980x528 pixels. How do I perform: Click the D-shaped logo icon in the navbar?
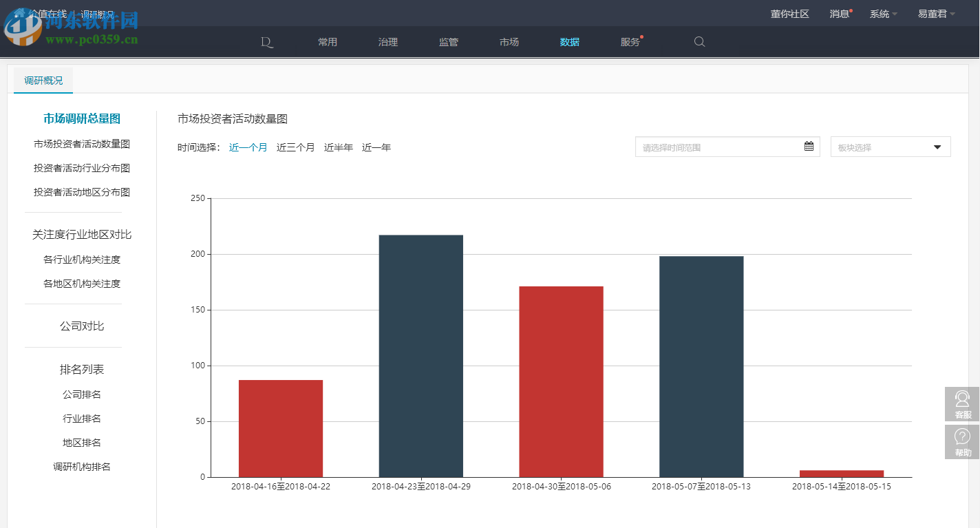click(x=267, y=42)
